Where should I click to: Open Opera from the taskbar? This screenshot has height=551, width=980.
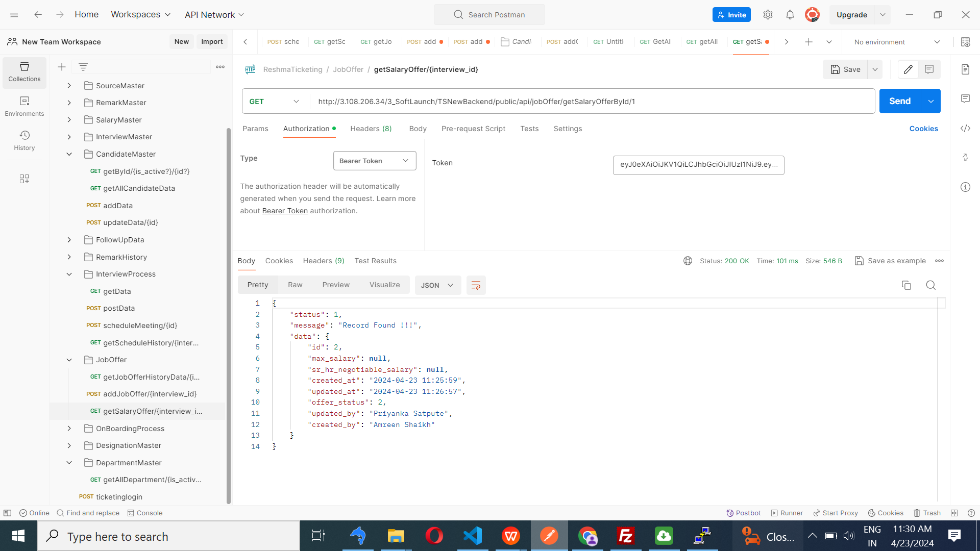point(434,536)
